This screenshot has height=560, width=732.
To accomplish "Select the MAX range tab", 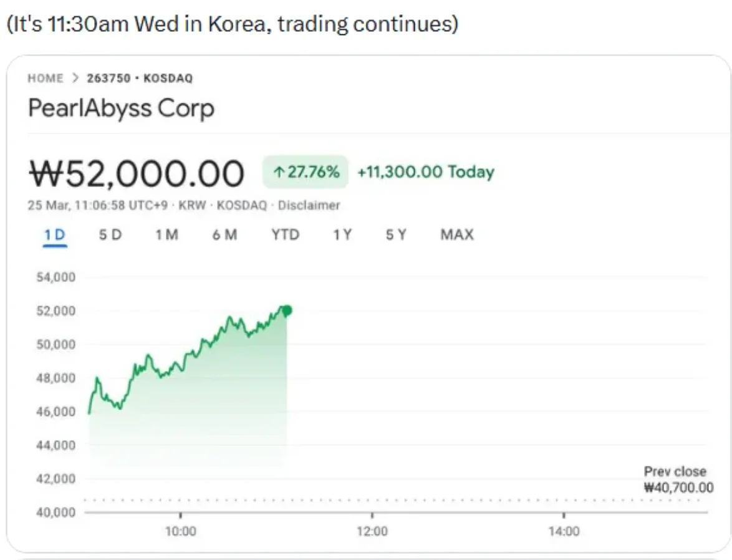I will (x=456, y=235).
